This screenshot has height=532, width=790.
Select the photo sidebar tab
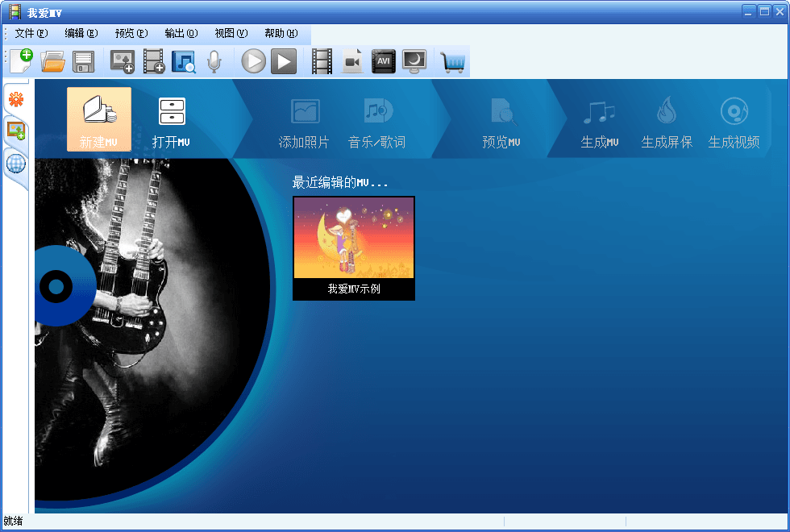point(16,131)
